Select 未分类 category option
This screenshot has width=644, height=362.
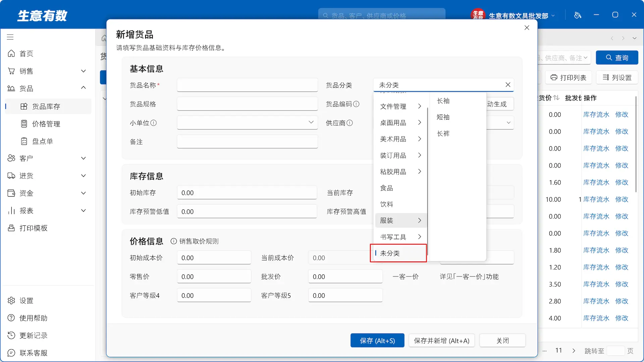point(401,253)
